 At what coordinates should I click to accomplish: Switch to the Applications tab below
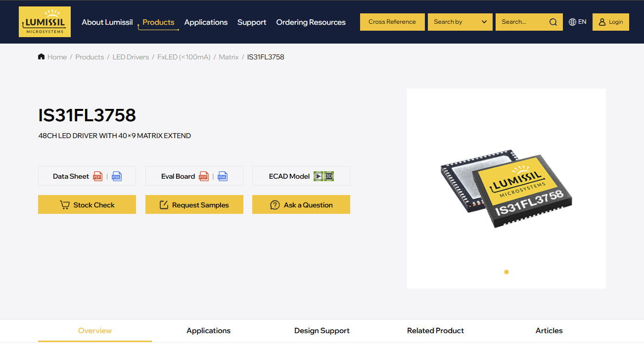pos(208,331)
